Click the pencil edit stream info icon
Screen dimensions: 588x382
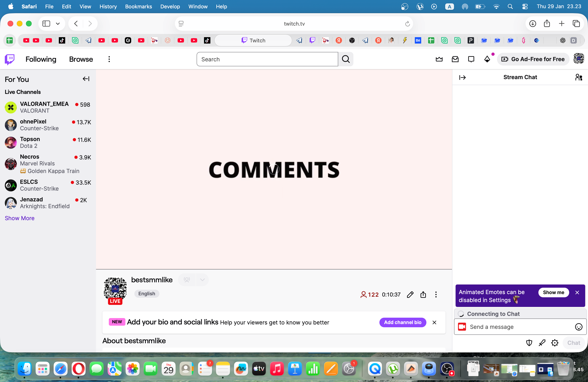pos(410,295)
